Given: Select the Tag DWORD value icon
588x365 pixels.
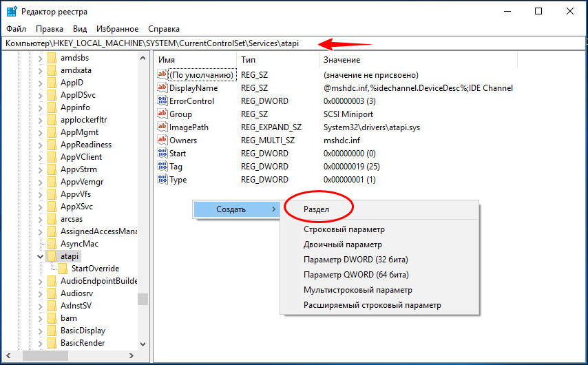Looking at the screenshot, I should (162, 167).
